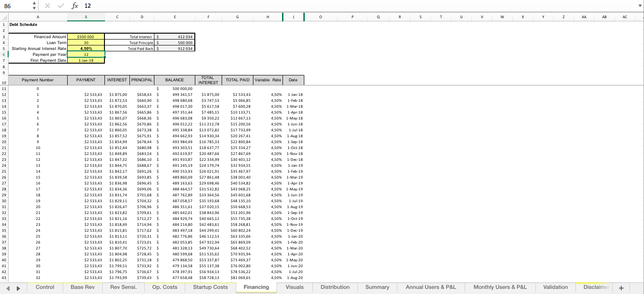Click the TOTAL INTEREST header cell

208,80
